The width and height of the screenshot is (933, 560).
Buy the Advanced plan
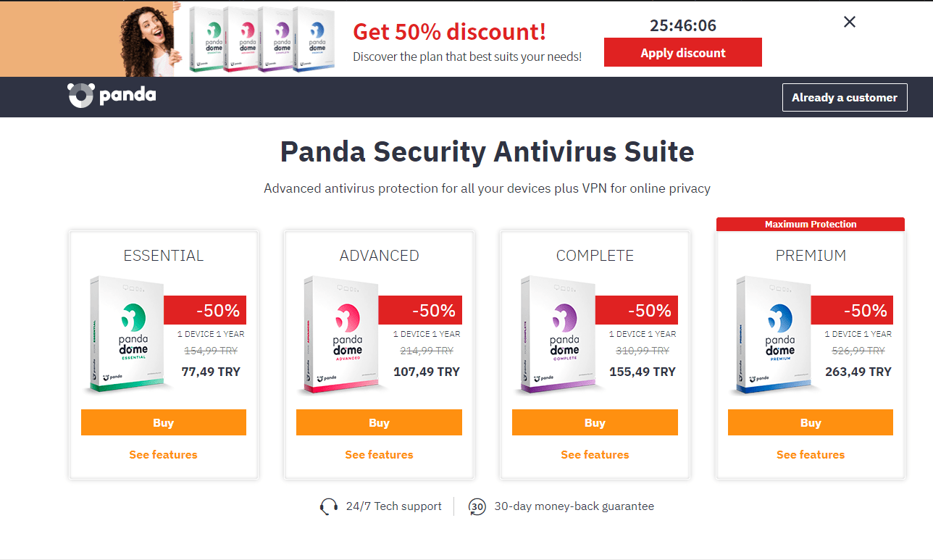click(x=379, y=422)
